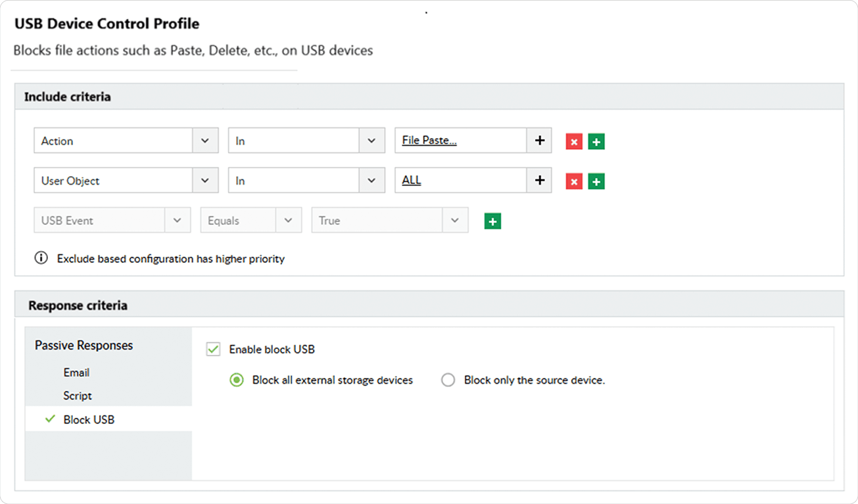Screen dimensions: 858x504
Task: Remove the Action criteria row with red X
Action: (x=574, y=141)
